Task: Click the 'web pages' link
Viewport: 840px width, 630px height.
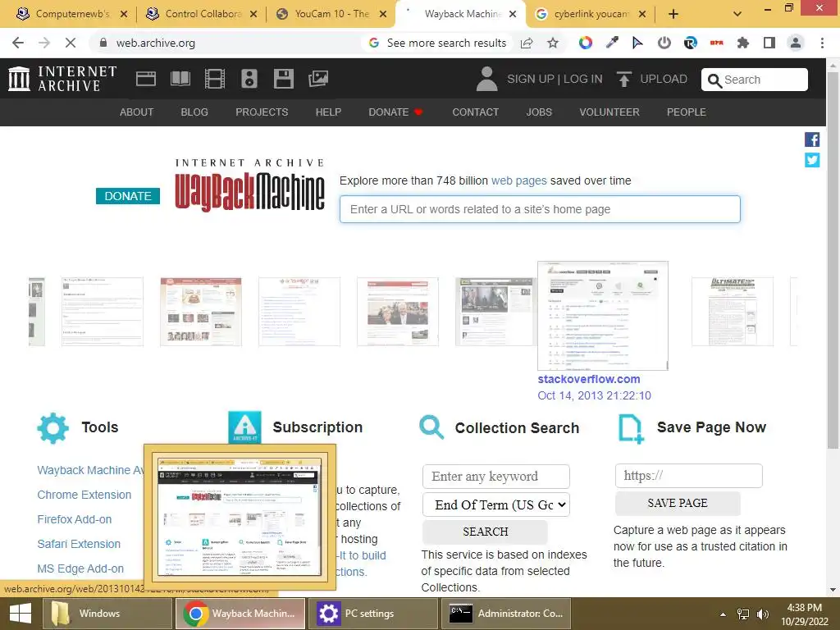Action: [x=519, y=180]
